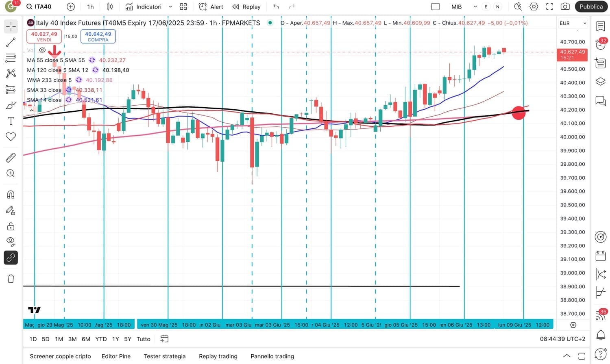Open the forecasting and measurement tools
Image resolution: width=610 pixels, height=364 pixels.
coord(11,89)
